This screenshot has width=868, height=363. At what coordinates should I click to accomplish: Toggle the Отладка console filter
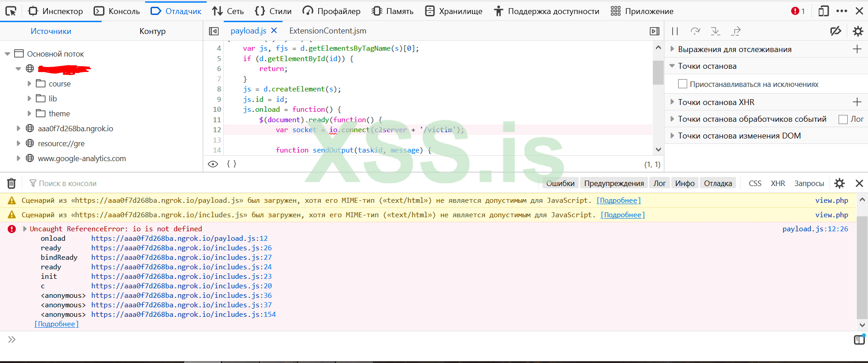pyautogui.click(x=718, y=183)
